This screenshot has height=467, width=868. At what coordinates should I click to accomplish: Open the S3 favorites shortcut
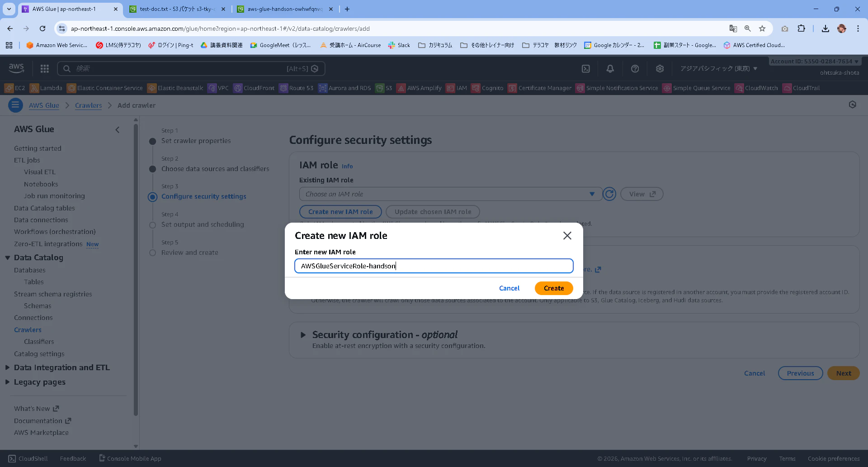[384, 88]
